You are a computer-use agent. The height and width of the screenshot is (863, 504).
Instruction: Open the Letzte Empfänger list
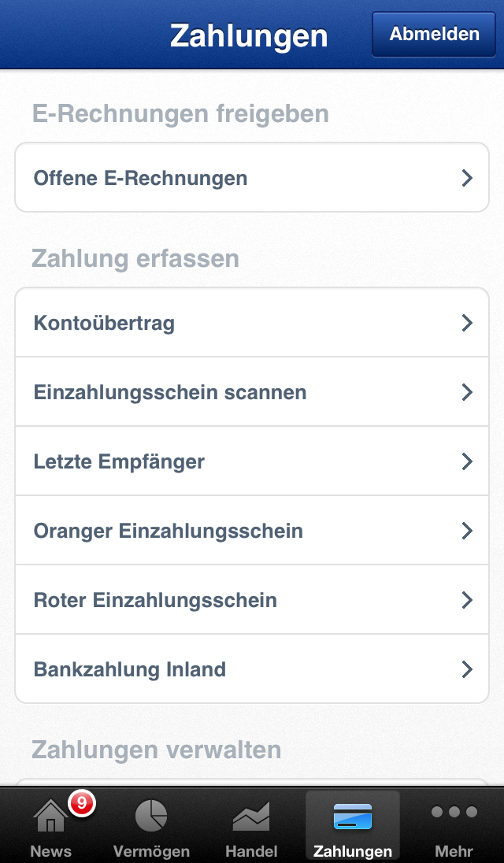tap(119, 461)
